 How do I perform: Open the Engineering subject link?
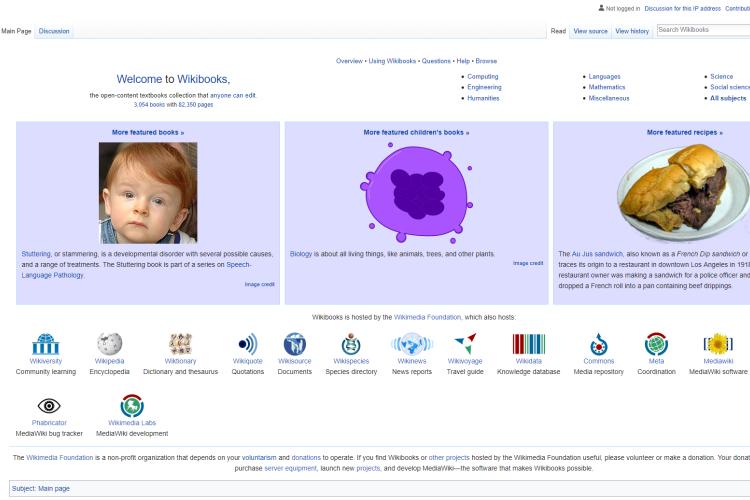coord(485,87)
